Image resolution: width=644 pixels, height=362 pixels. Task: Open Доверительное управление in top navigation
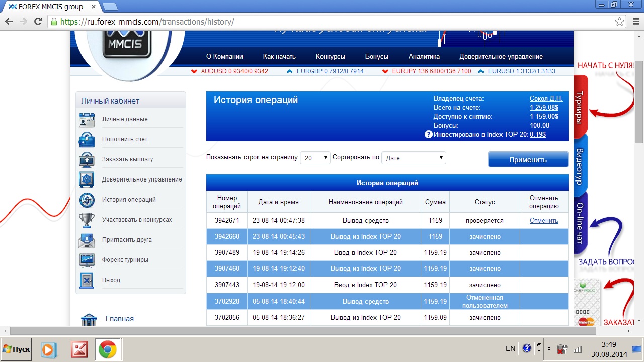click(x=501, y=57)
